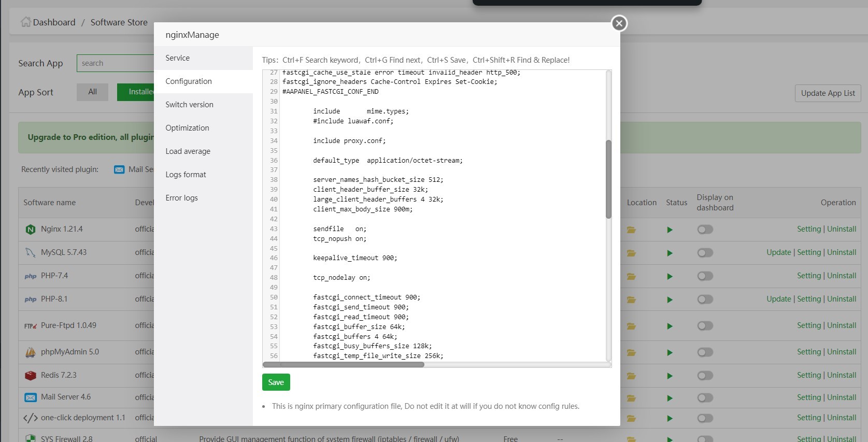View the Error logs tab
This screenshot has height=442, width=868.
coord(203,198)
